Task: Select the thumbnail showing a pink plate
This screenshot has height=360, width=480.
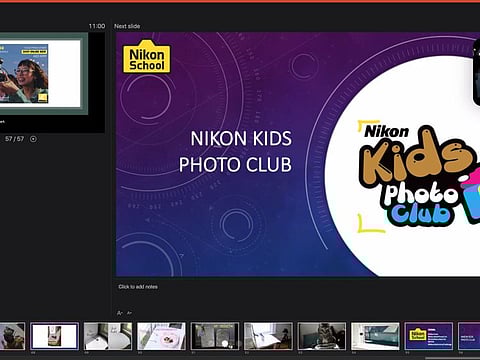Action: [161, 336]
